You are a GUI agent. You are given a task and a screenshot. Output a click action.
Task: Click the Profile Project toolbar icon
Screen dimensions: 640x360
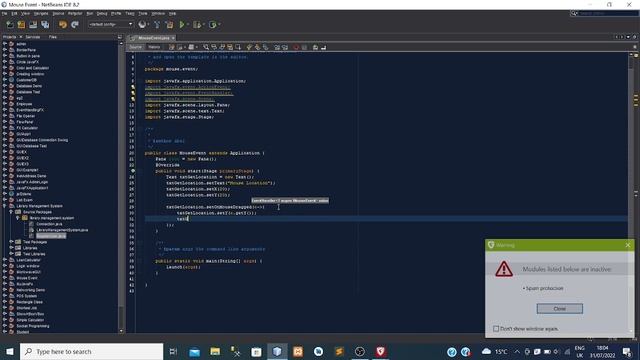click(x=213, y=25)
